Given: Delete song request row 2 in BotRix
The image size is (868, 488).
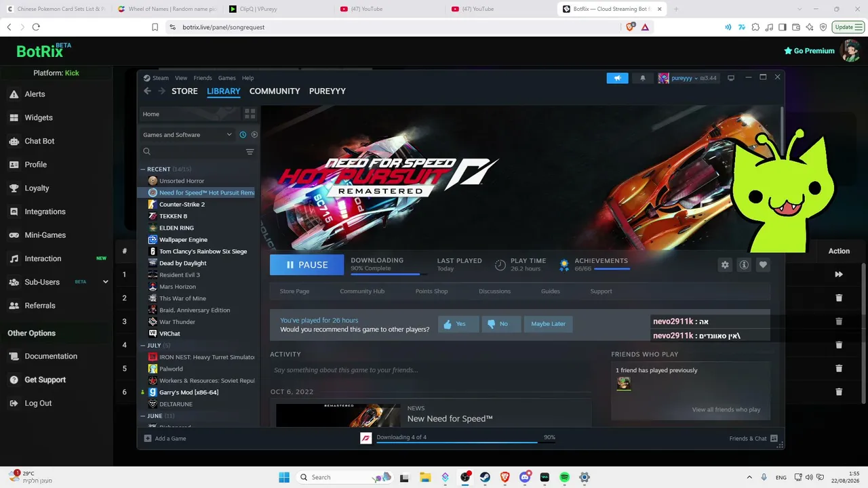Looking at the screenshot, I should 839,298.
